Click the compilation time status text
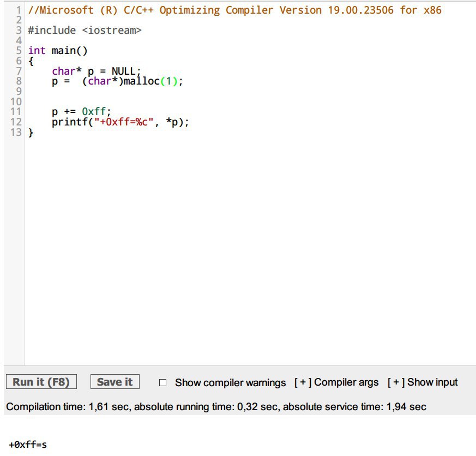The height and width of the screenshot is (456, 476). point(216,406)
